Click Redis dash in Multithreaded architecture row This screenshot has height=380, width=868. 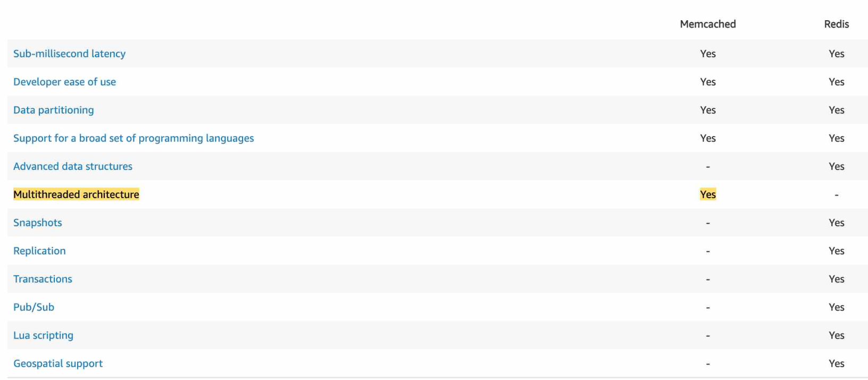[x=836, y=195]
